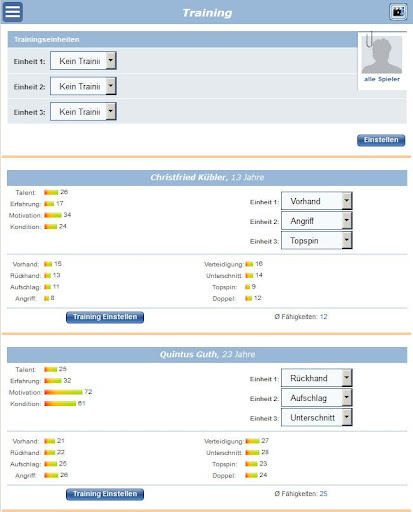This screenshot has width=413, height=512.
Task: Open Guth's Einheit 2 Aufschlag dropdown
Action: coord(317,398)
